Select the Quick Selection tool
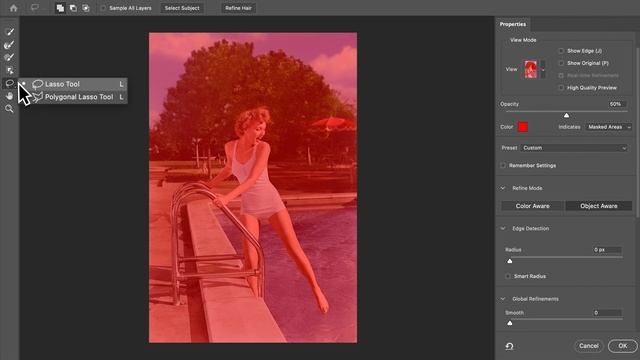 tap(9, 31)
